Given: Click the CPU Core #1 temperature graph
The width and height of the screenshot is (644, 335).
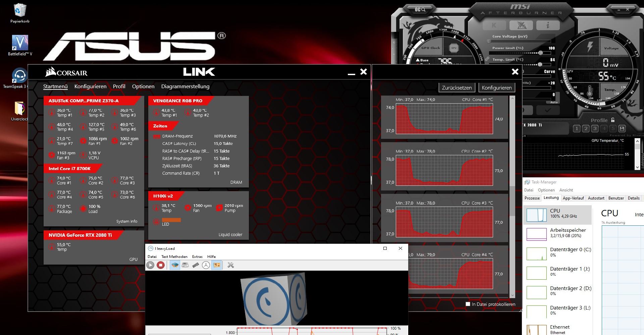Looking at the screenshot, I should pyautogui.click(x=444, y=119).
